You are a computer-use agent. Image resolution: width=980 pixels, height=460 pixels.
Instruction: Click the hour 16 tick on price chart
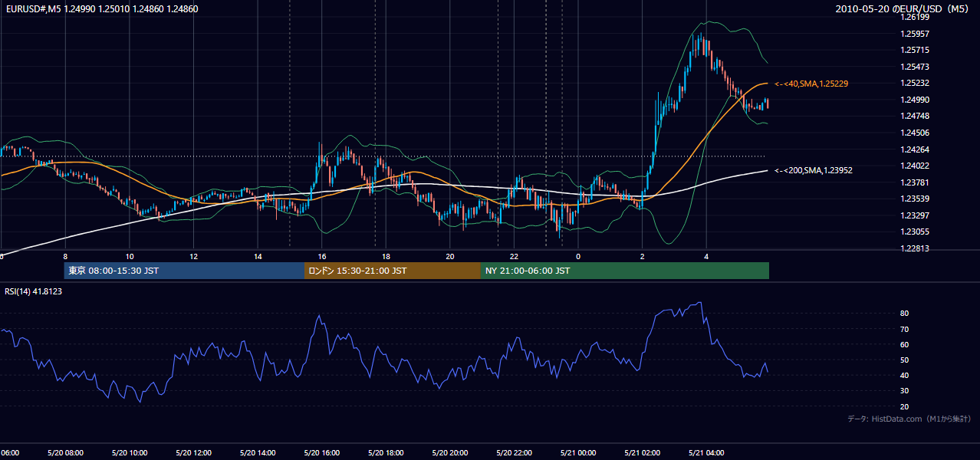[322, 256]
